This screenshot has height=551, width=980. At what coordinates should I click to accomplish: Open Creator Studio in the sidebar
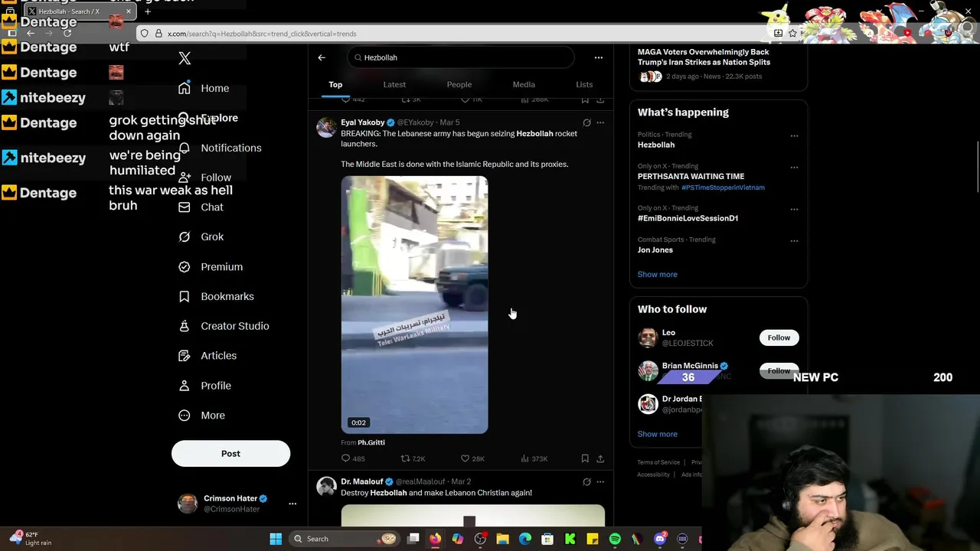(x=224, y=326)
